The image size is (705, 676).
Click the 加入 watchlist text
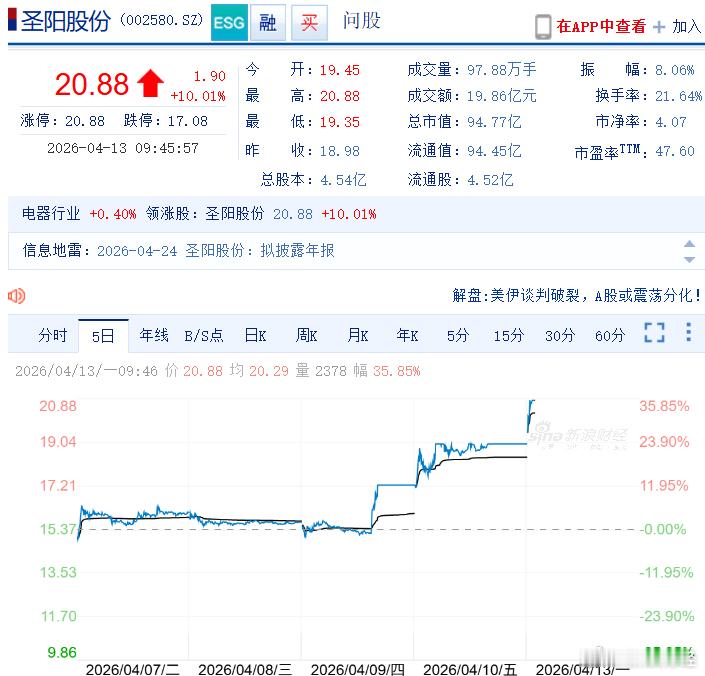click(x=687, y=27)
